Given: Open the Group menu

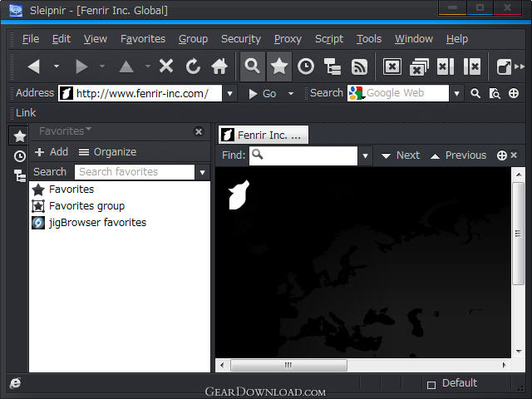Looking at the screenshot, I should [193, 39].
